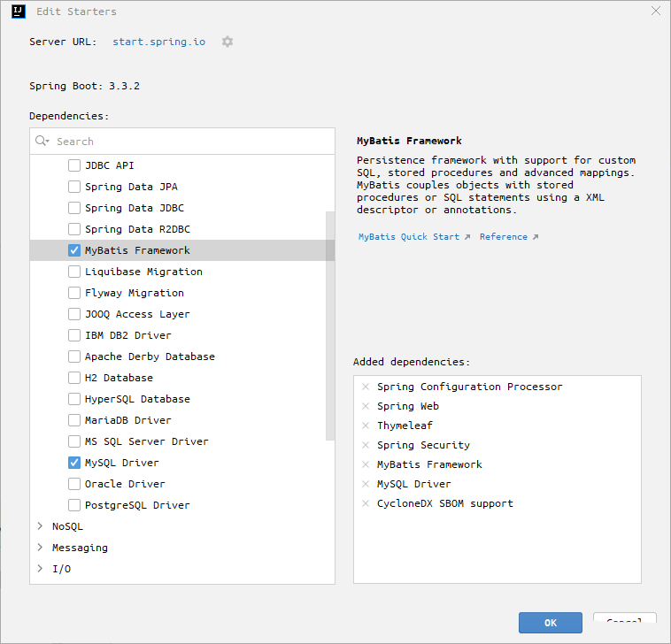
Task: Check Oracle Driver dependency
Action: tap(74, 484)
